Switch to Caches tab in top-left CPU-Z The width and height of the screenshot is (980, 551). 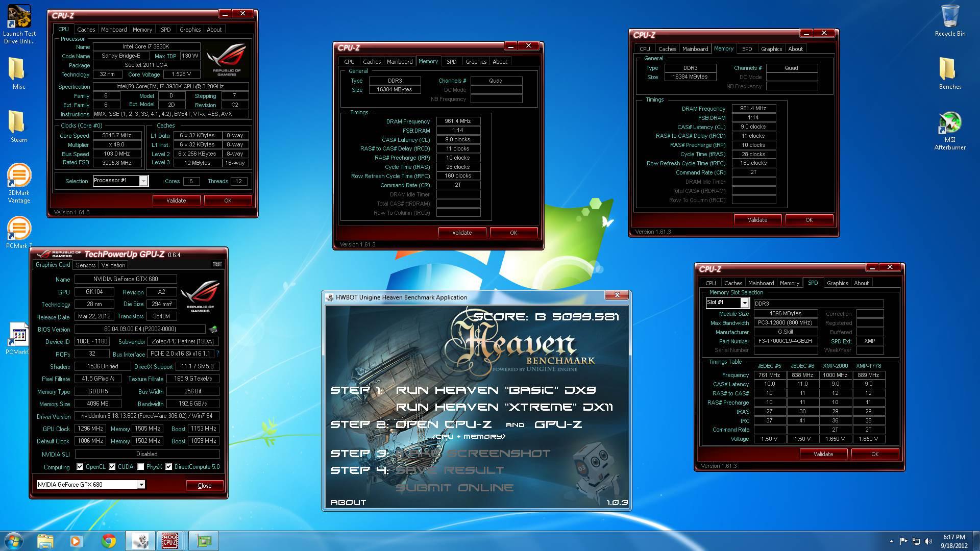tap(86, 30)
